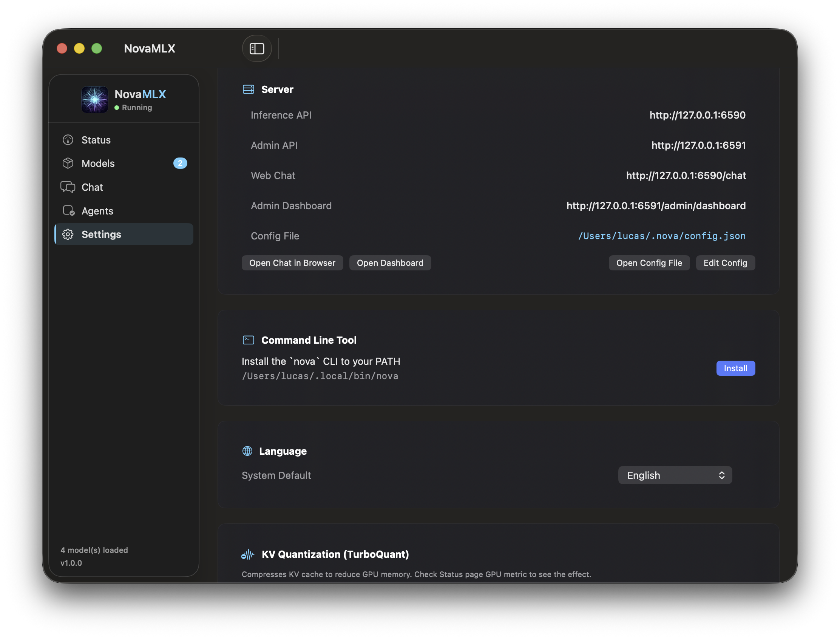Open the Models sidebar tab
Viewport: 840px width, 639px height.
coord(98,164)
